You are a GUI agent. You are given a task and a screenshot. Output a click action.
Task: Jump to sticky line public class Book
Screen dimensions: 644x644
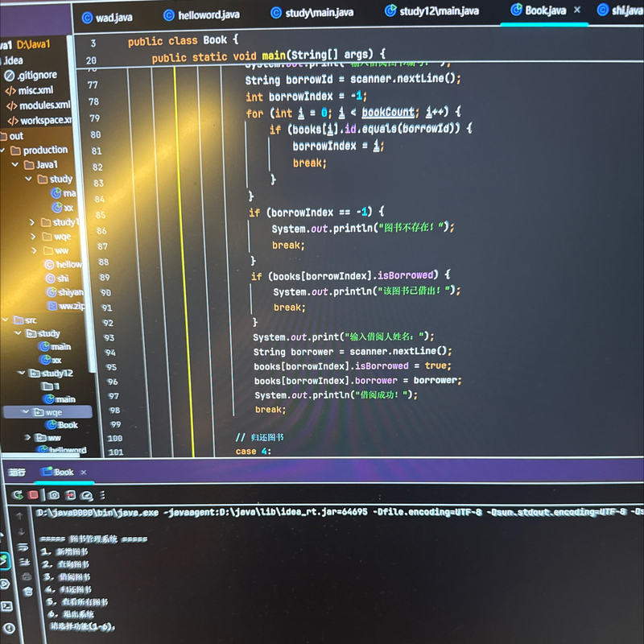tap(184, 41)
